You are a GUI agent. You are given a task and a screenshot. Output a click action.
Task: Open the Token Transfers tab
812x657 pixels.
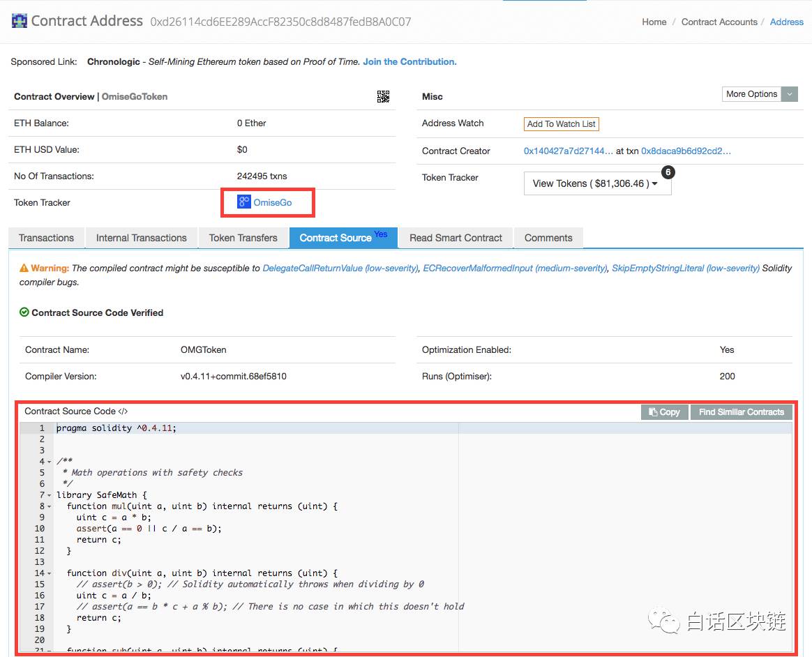[243, 238]
